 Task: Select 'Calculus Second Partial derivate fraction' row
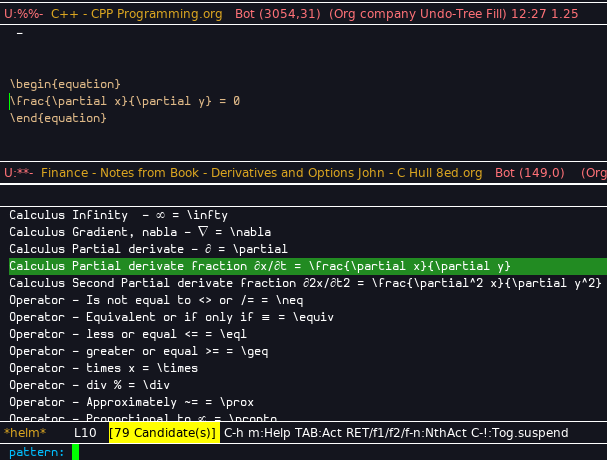tap(305, 283)
